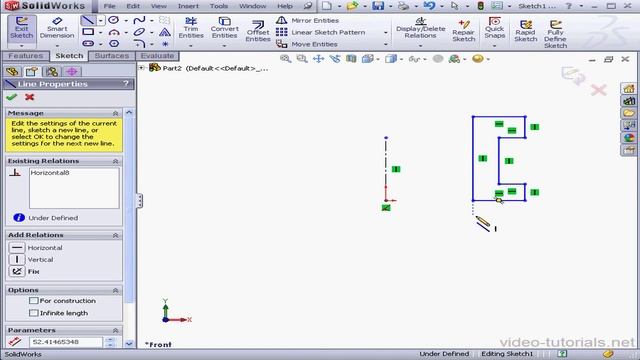640x360 pixels.
Task: Open the Edit menu
Action: tap(133, 6)
